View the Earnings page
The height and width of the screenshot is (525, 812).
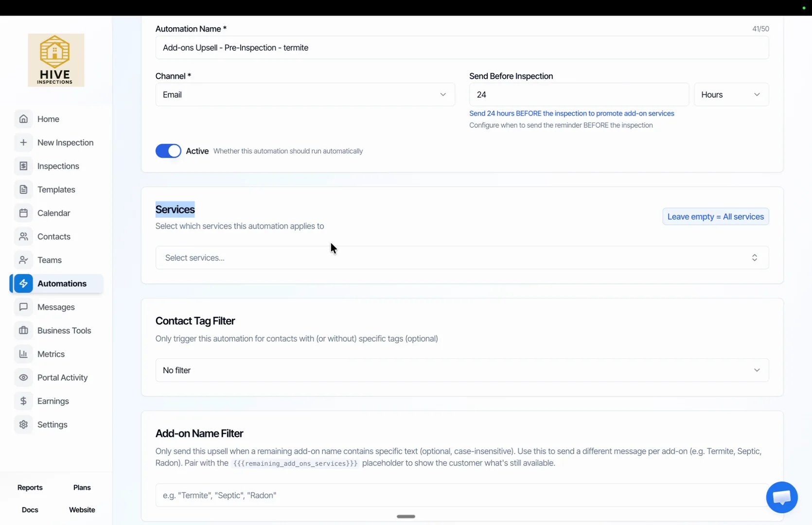57,401
